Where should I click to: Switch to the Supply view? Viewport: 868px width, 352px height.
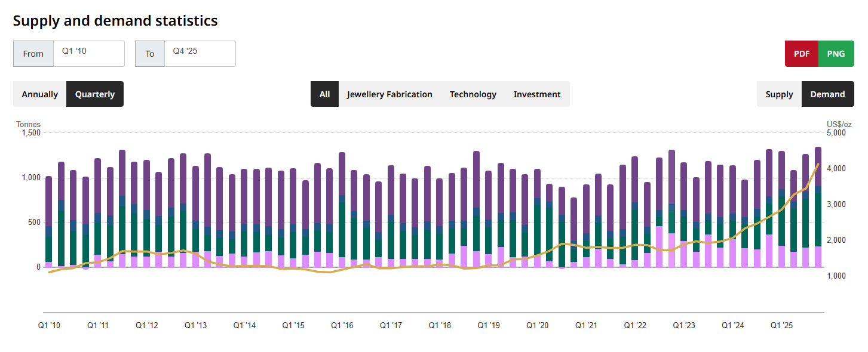(779, 94)
